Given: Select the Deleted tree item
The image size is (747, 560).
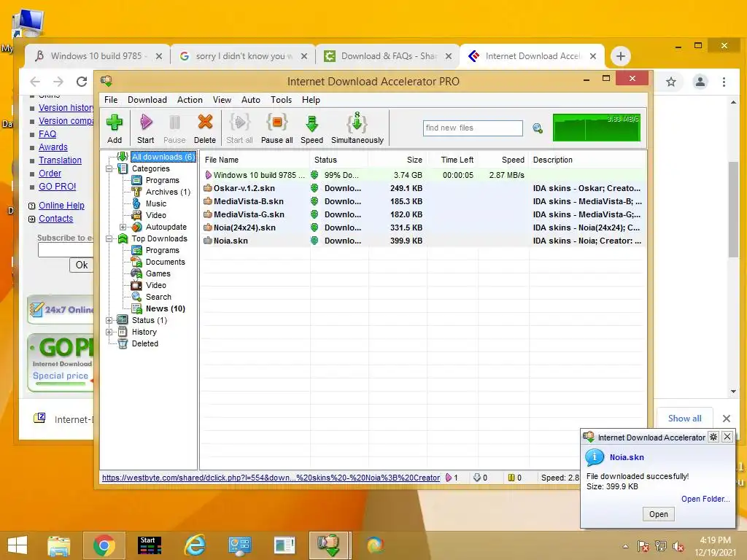Looking at the screenshot, I should 145,344.
